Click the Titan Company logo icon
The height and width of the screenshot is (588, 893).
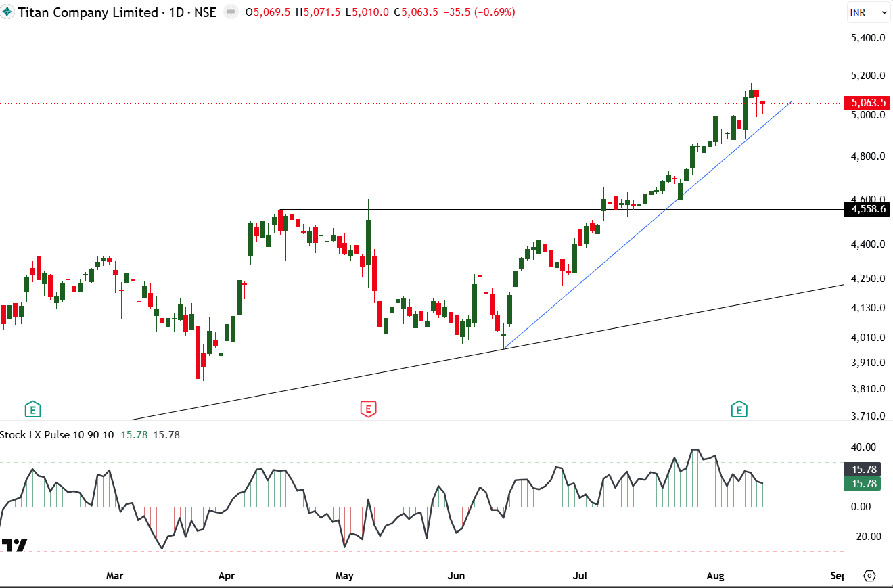[7, 12]
